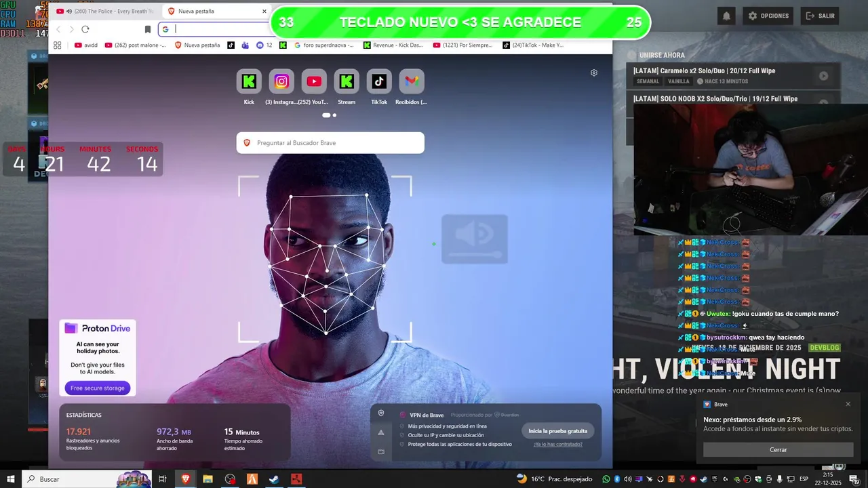Open the clock showing 2:15
The height and width of the screenshot is (488, 868).
pos(828,479)
